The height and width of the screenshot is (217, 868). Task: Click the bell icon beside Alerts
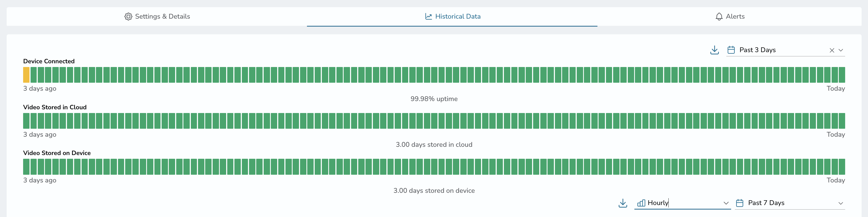719,16
